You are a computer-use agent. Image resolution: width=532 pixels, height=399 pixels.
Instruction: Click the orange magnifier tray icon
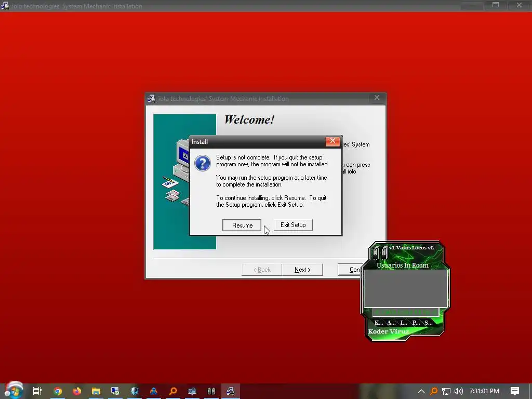pyautogui.click(x=434, y=391)
